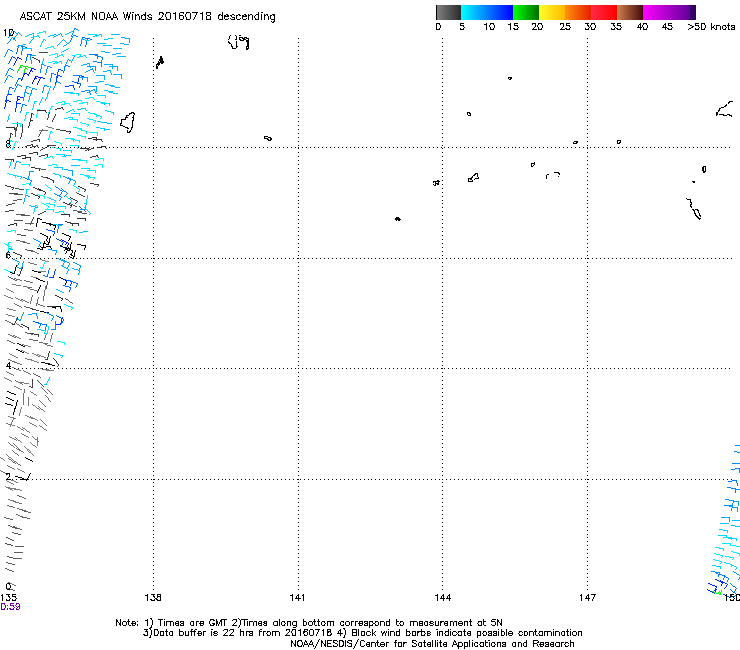Click the '144' longitude axis label

[x=443, y=598]
